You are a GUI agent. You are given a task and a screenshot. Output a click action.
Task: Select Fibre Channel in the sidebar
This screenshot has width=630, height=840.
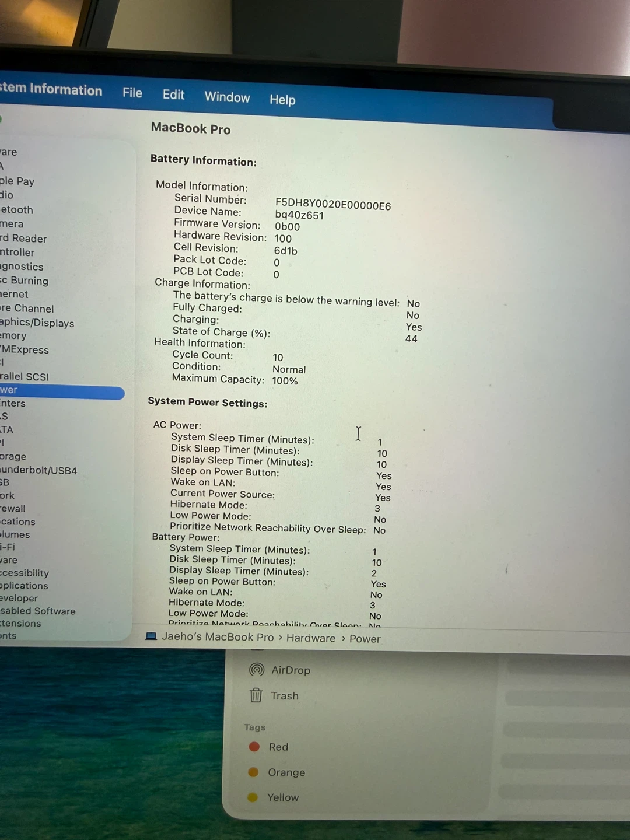pos(27,309)
